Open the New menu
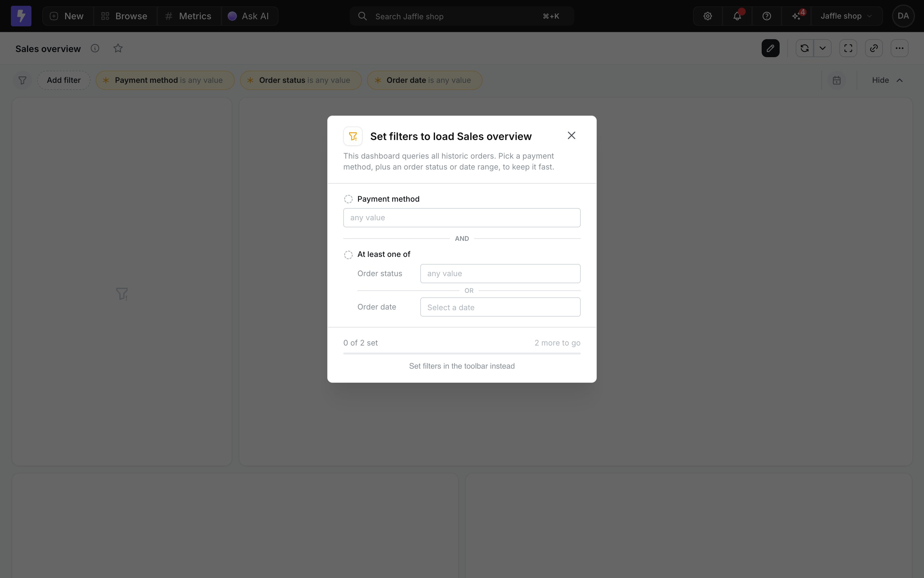Viewport: 924px width, 578px height. [x=68, y=16]
